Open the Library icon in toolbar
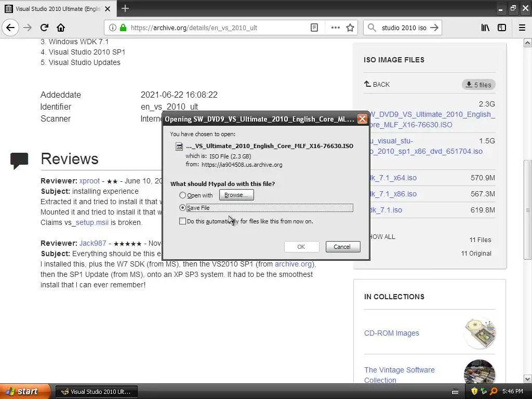 coord(485,28)
